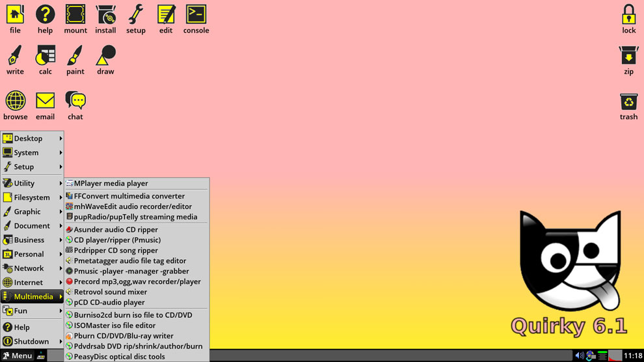Open the zip archive desktop icon
This screenshot has height=362, width=644.
(x=629, y=55)
